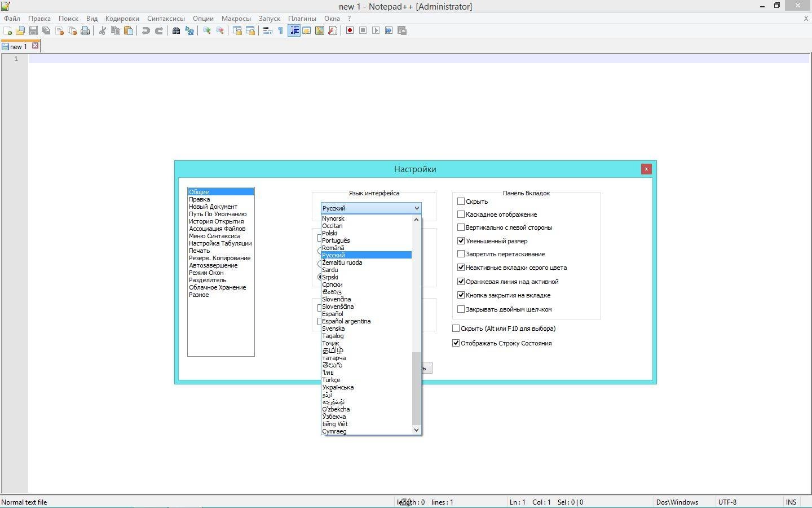
Task: Toggle synchronized horizontal scrolling icon
Action: click(250, 30)
